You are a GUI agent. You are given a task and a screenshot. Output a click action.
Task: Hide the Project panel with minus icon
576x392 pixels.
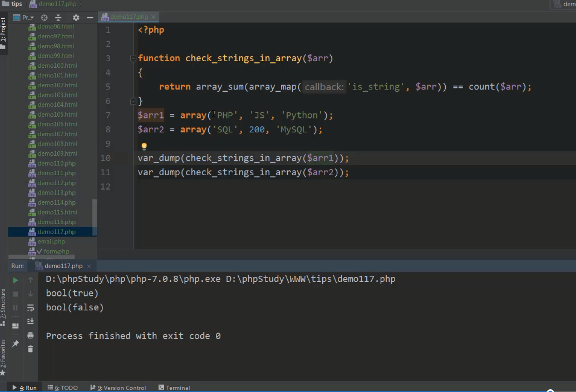90,18
